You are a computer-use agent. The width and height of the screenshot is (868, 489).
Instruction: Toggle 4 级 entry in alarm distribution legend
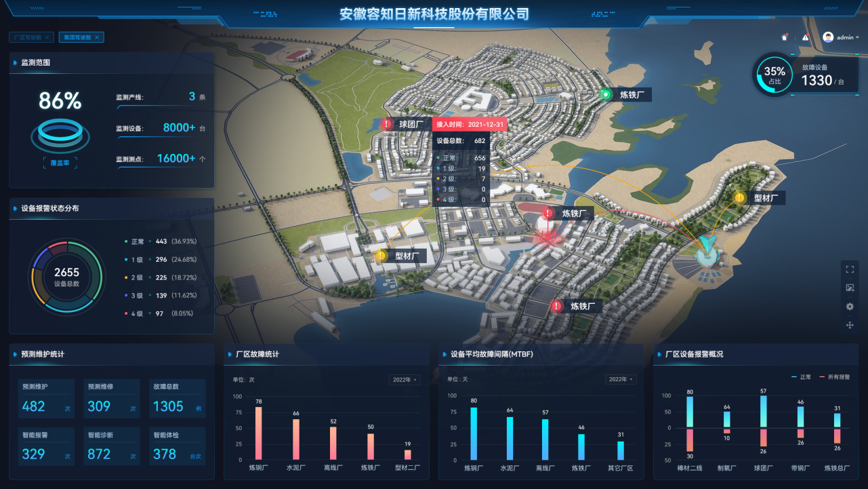click(138, 313)
